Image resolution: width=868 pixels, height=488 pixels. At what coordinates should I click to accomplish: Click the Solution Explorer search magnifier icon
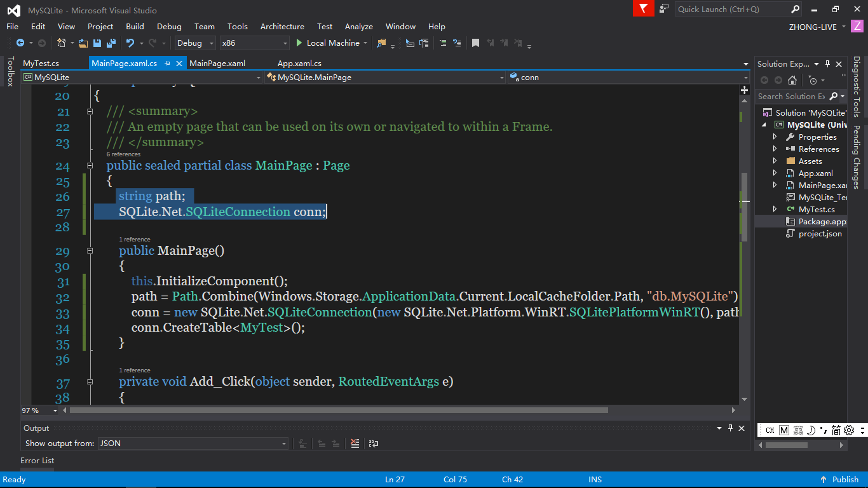click(x=833, y=97)
